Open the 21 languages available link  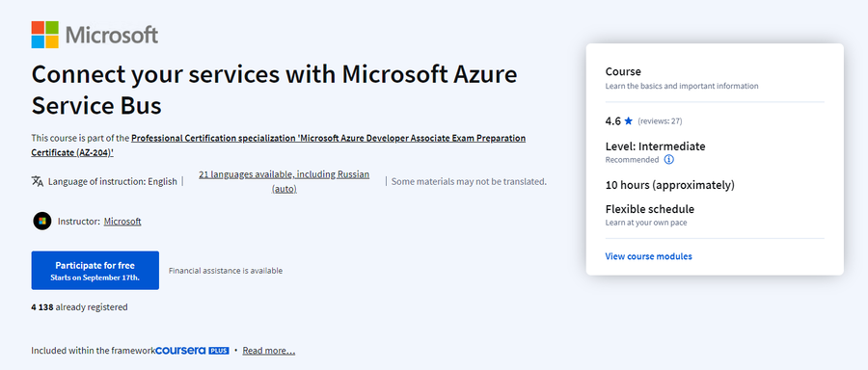[284, 181]
